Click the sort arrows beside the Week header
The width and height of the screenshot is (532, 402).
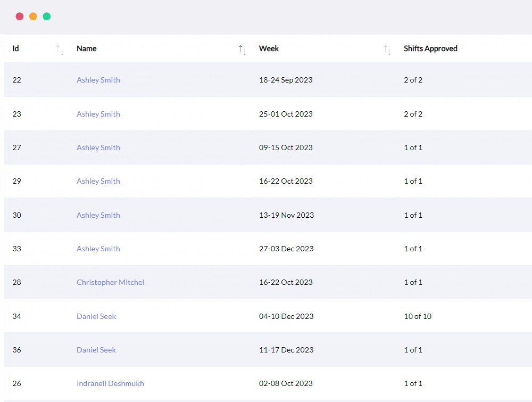pyautogui.click(x=387, y=50)
